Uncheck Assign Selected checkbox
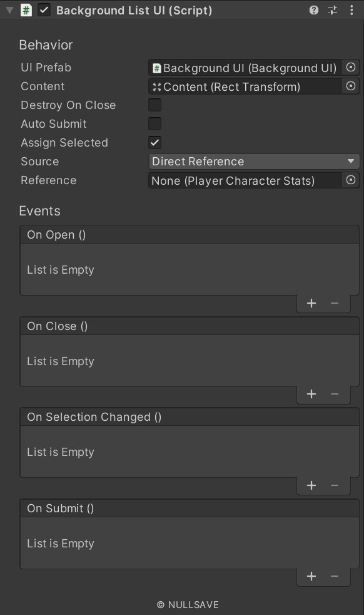 [x=154, y=142]
